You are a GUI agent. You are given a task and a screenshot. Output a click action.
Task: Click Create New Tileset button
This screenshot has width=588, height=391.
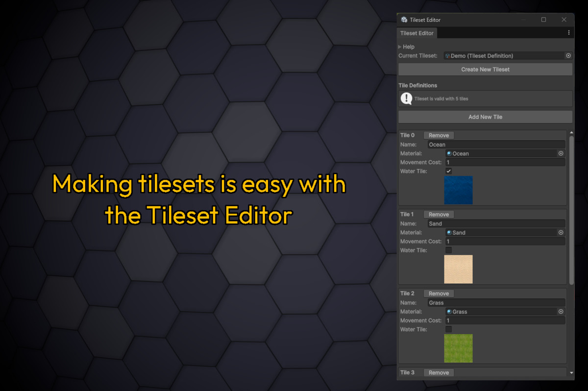point(485,69)
